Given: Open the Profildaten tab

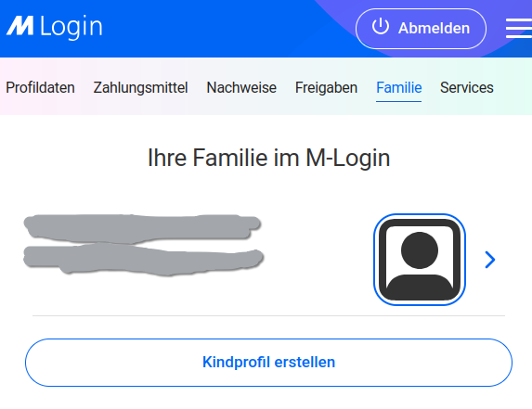Looking at the screenshot, I should point(40,88).
